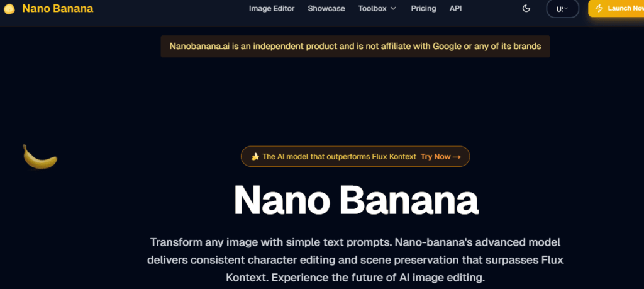Go to the Image Editor page
Screen dimensions: 644x289
pos(272,9)
